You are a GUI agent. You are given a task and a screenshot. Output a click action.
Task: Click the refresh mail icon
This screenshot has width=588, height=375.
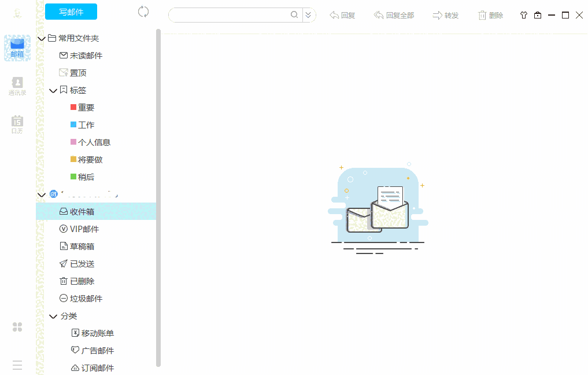pyautogui.click(x=143, y=11)
